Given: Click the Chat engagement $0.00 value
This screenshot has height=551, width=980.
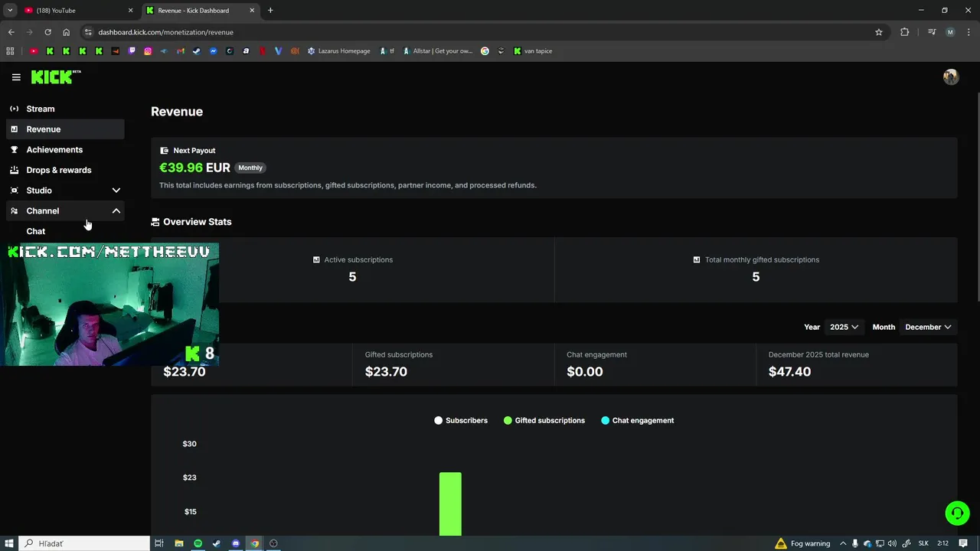Looking at the screenshot, I should [x=585, y=372].
